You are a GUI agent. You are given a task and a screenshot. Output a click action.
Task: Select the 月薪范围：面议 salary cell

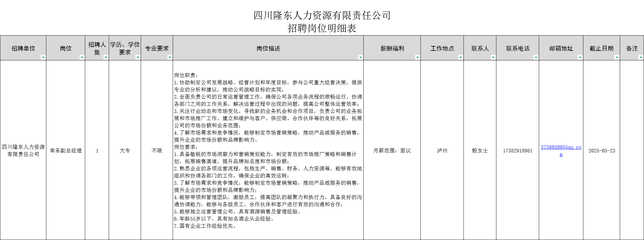(392, 151)
